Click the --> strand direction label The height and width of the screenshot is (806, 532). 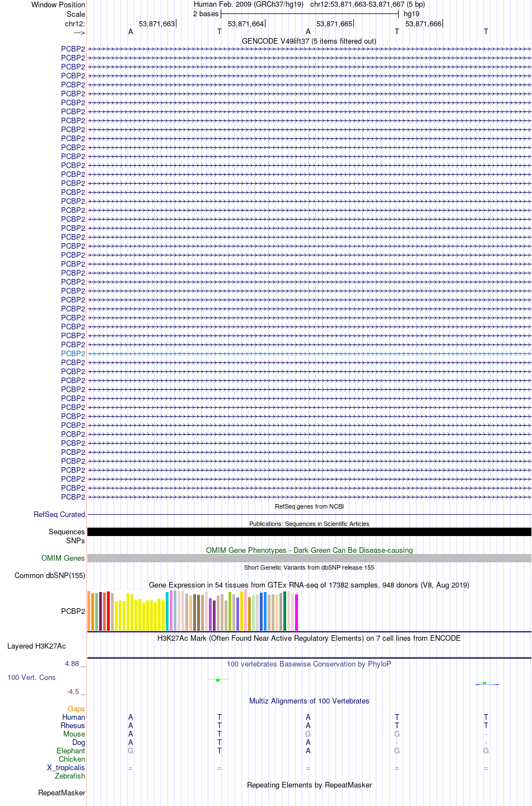point(79,32)
